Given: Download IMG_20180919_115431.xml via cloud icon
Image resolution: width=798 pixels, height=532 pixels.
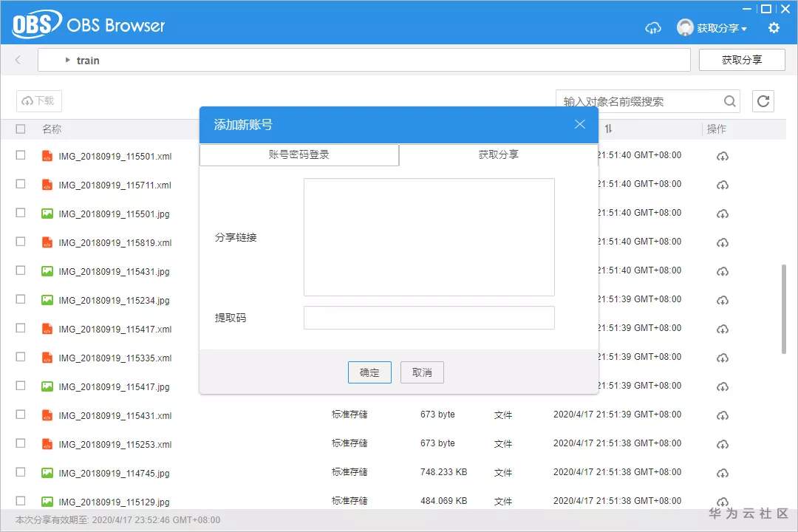Looking at the screenshot, I should click(x=723, y=416).
